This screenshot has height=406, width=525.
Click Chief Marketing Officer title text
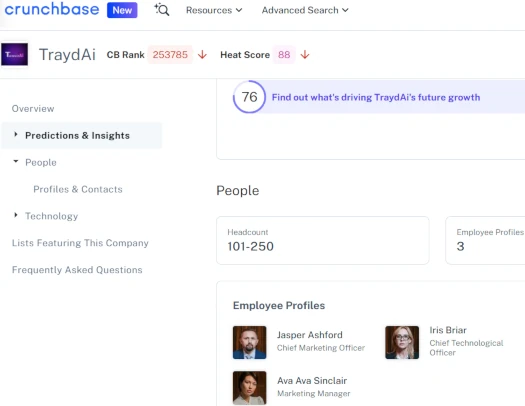tap(321, 348)
